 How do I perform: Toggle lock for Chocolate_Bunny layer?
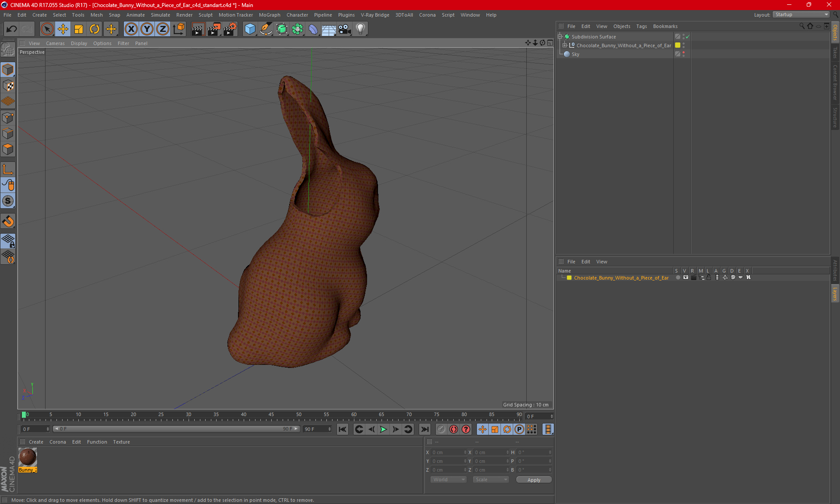tap(709, 278)
